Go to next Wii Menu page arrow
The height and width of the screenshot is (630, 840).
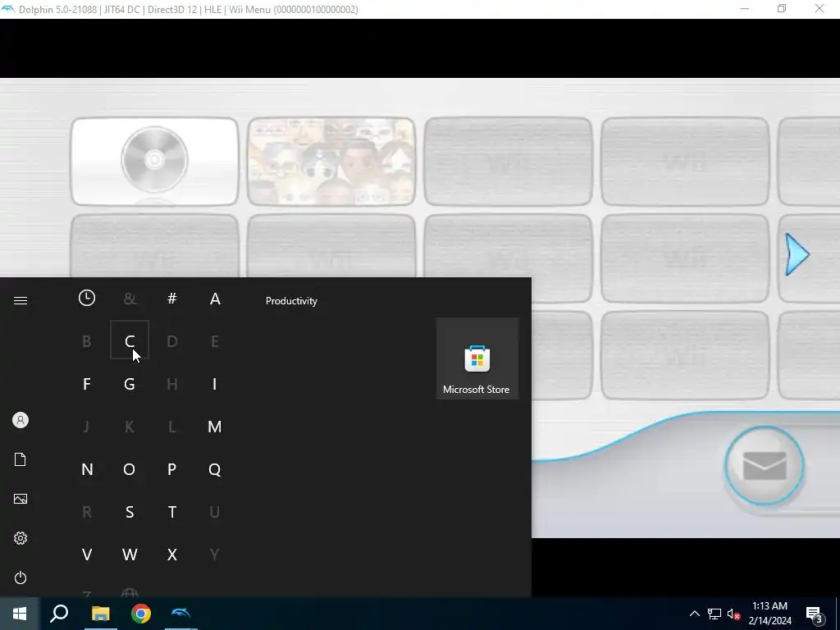pyautogui.click(x=797, y=254)
